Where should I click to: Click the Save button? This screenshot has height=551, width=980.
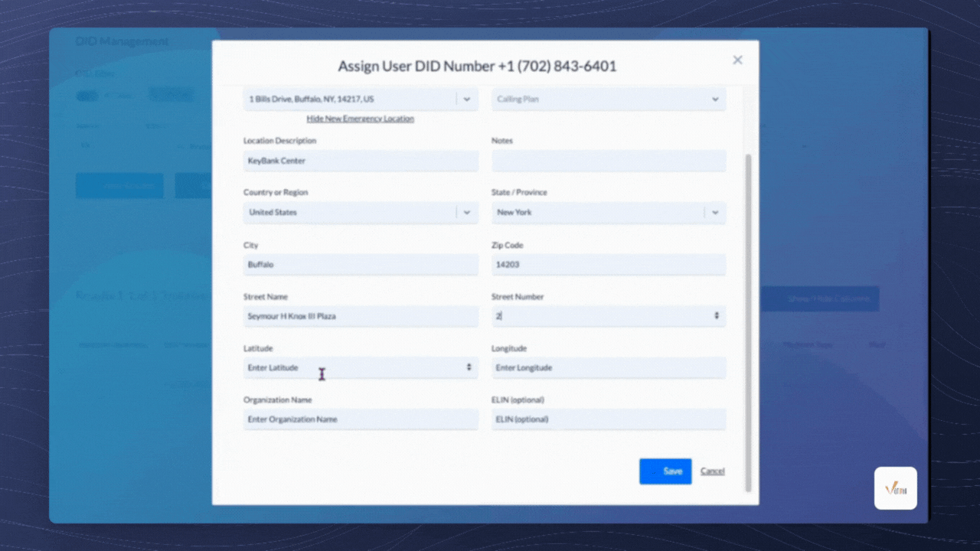click(665, 471)
